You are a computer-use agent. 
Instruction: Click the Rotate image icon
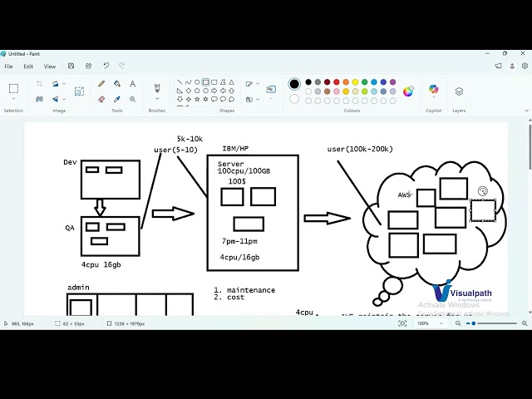click(x=56, y=84)
